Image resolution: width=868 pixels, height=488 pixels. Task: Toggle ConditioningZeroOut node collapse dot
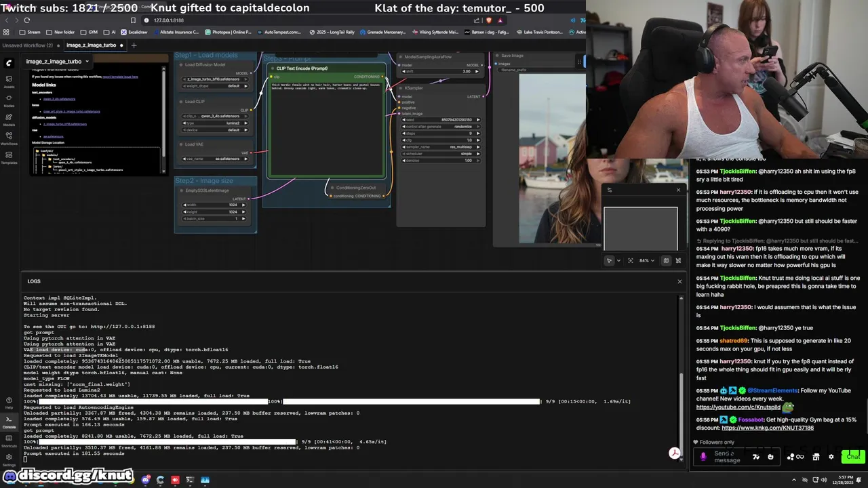point(332,188)
